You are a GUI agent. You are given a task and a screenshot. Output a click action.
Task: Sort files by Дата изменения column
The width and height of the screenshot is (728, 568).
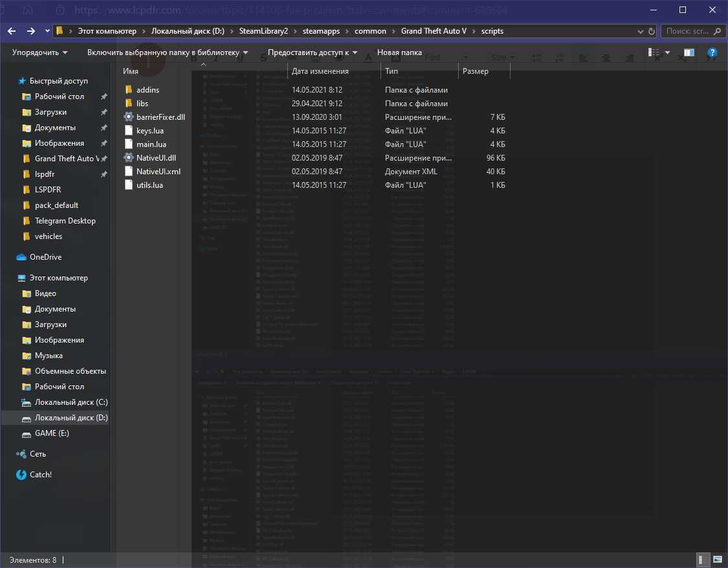(x=320, y=71)
